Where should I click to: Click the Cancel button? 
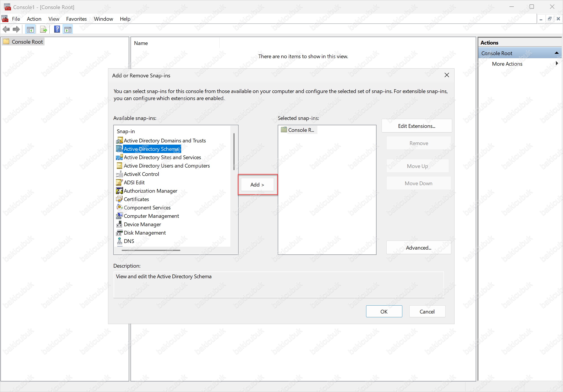(427, 312)
